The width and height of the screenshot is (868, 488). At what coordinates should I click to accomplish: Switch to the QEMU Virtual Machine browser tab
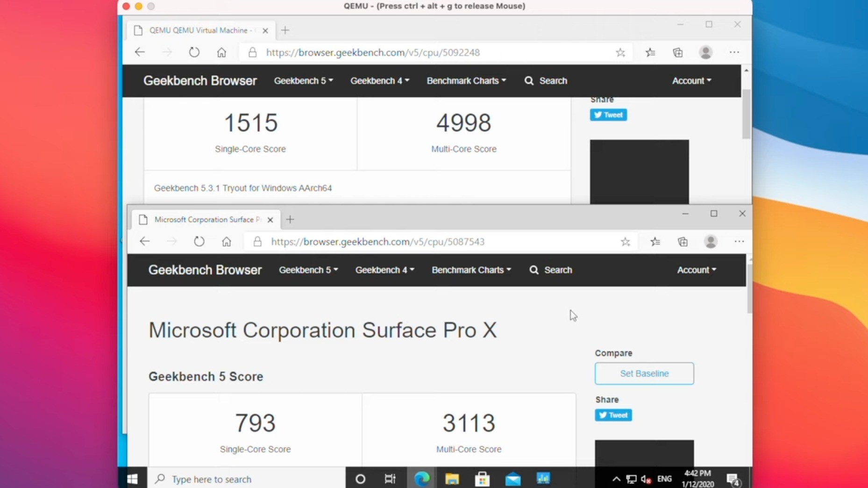pos(201,30)
